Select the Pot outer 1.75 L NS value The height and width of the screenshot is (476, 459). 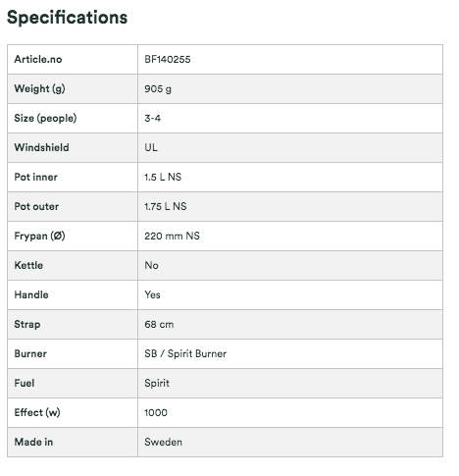(166, 206)
